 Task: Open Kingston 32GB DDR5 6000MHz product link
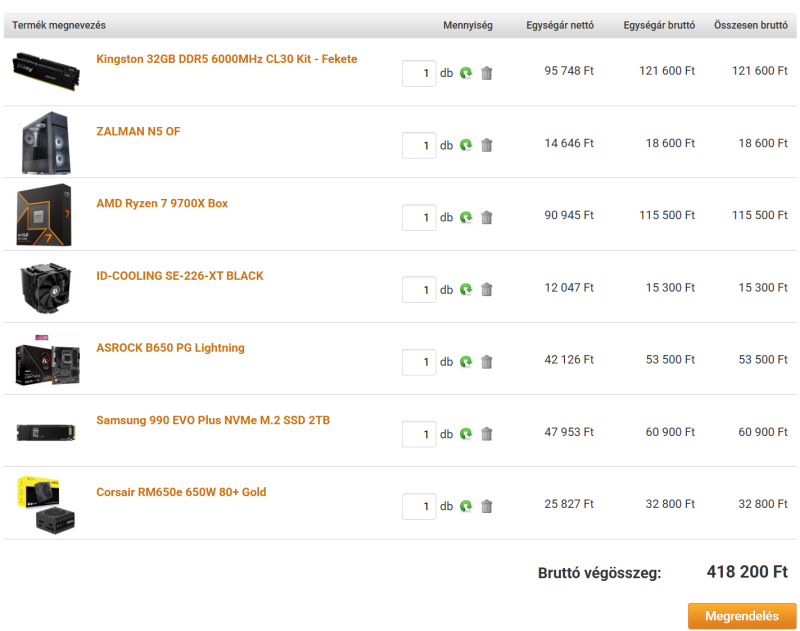227,59
